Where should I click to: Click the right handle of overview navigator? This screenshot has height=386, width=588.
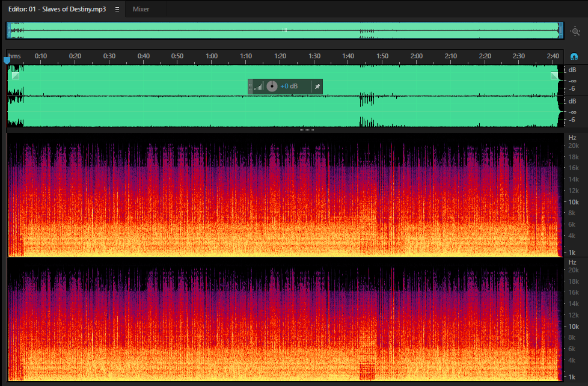[561, 31]
